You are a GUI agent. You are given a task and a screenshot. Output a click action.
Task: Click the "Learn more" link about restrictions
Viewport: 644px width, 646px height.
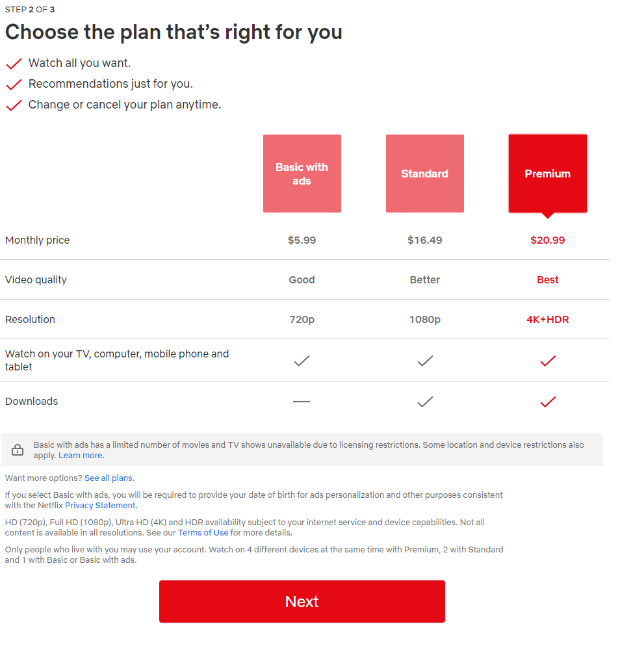(x=80, y=455)
